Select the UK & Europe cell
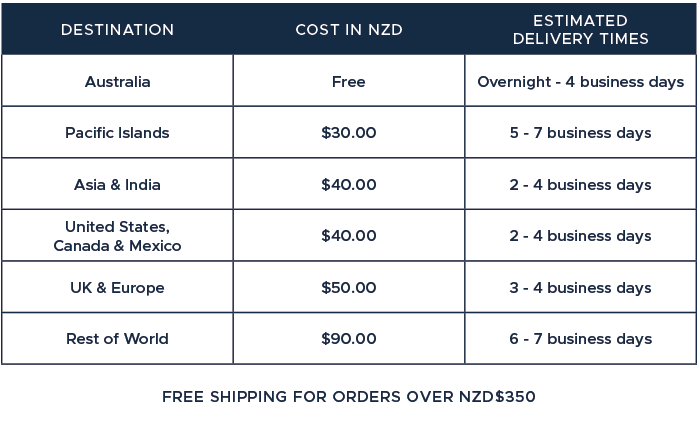The height and width of the screenshot is (429, 700). click(x=117, y=287)
